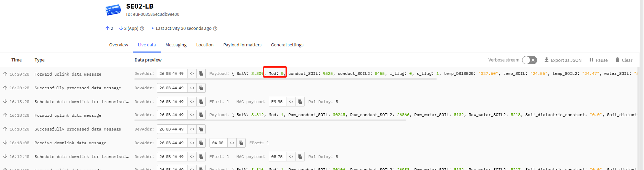The height and width of the screenshot is (170, 644).
Task: Copy MAC payload 05 75
Action: [x=300, y=157]
